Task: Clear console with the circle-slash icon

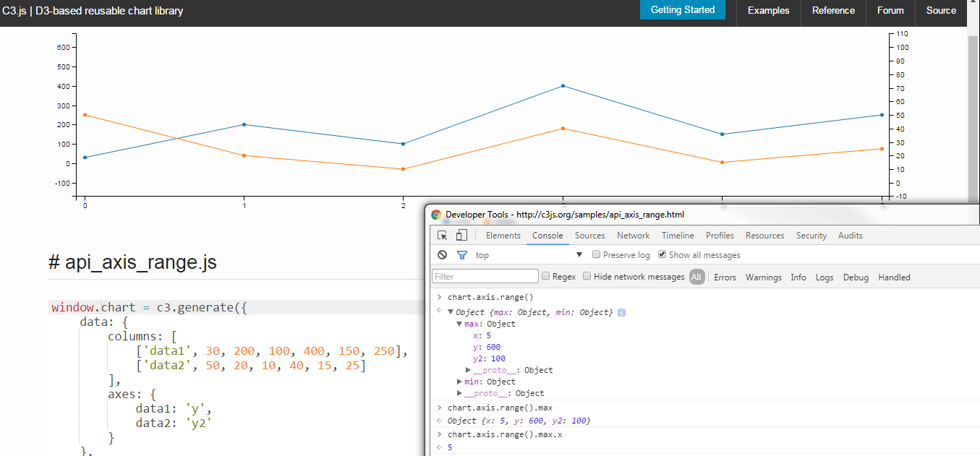Action: 443,255
